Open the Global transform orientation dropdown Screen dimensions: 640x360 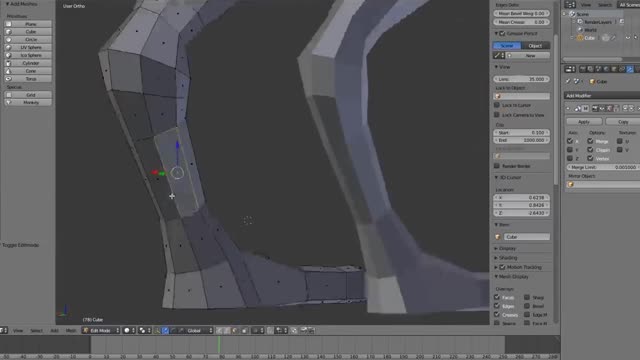pyautogui.click(x=200, y=331)
